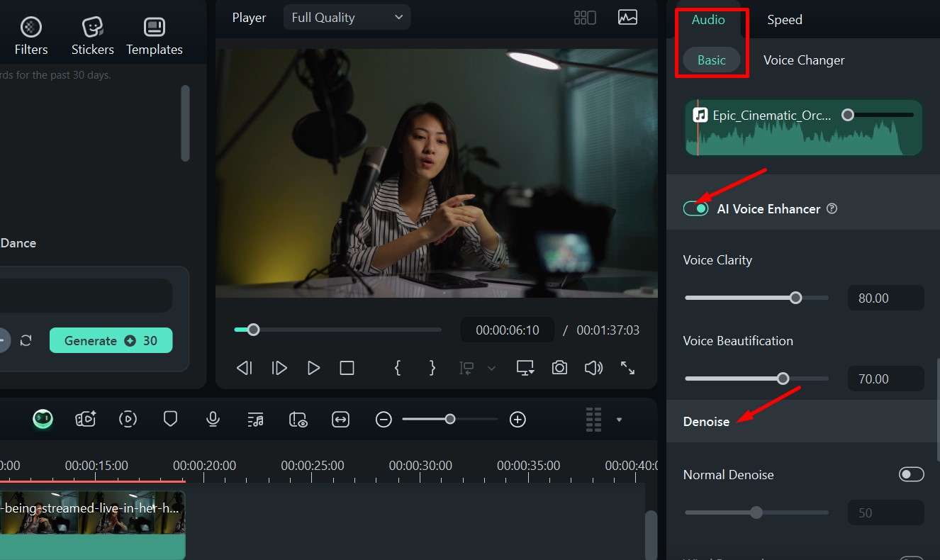
Task: Stop video playback
Action: click(x=347, y=368)
